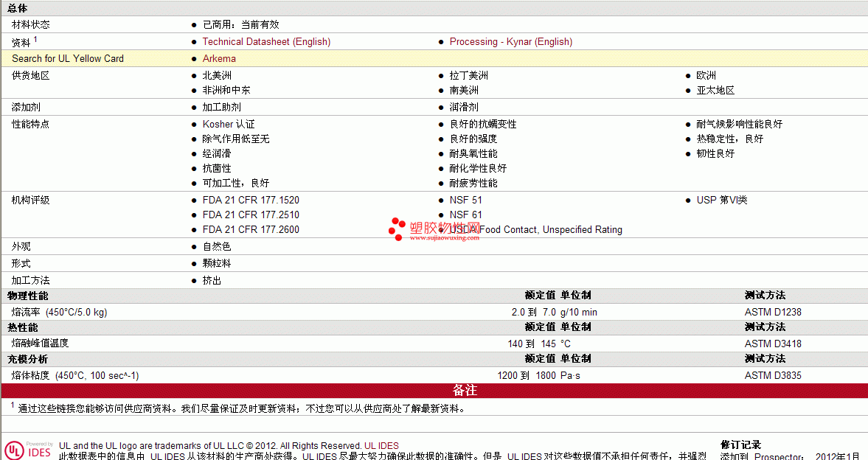Click the red 备注 notes banner
868x460 pixels.
pos(434,390)
